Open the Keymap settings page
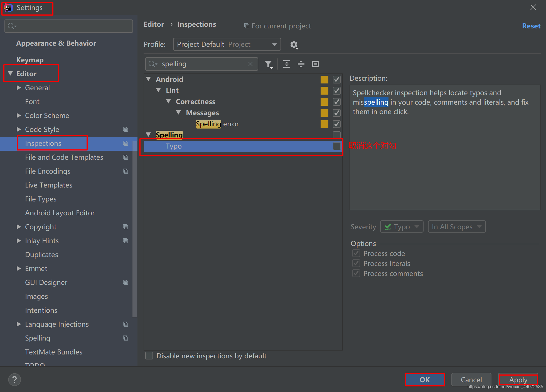Viewport: 546px width, 392px height. click(30, 60)
